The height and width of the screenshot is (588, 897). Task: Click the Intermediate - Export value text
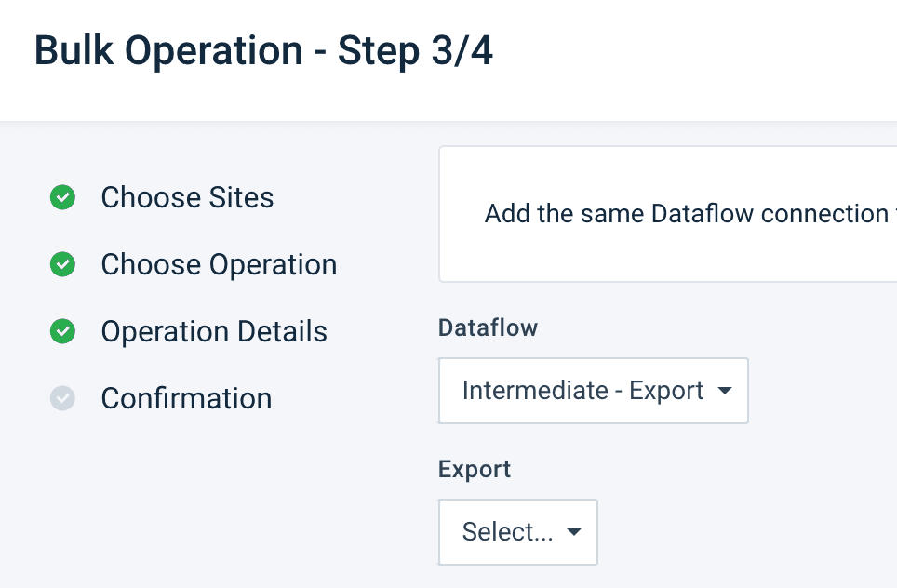[x=582, y=391]
